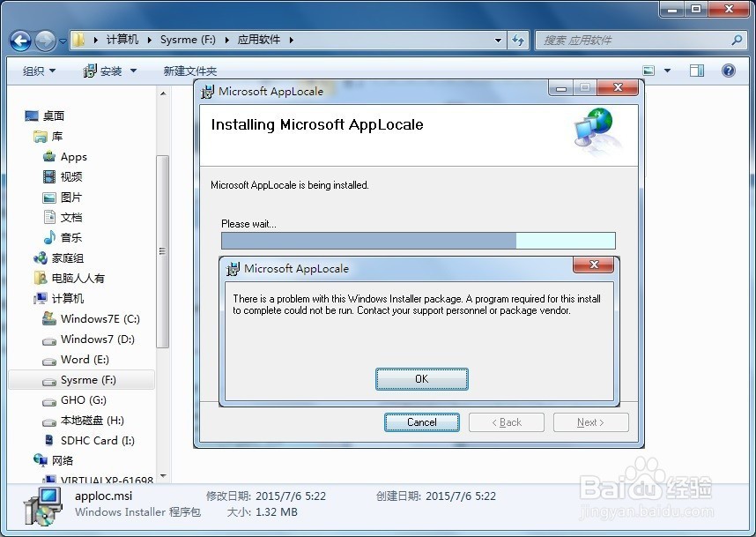Select the Windows7E (C:) drive
The width and height of the screenshot is (756, 537).
click(x=100, y=319)
